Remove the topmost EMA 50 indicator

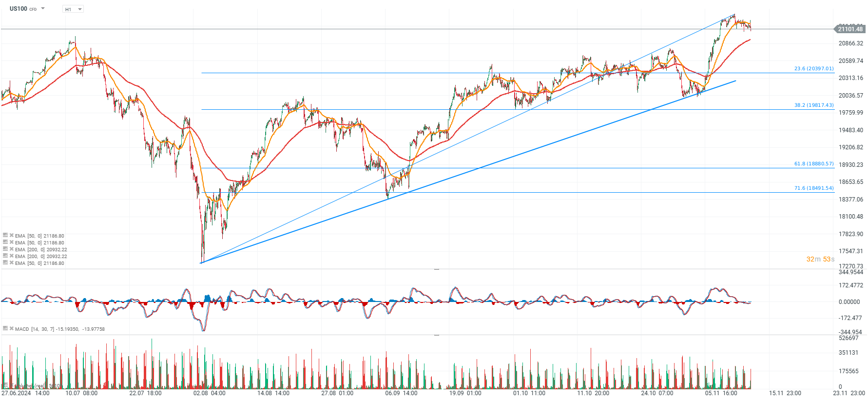(x=11, y=235)
